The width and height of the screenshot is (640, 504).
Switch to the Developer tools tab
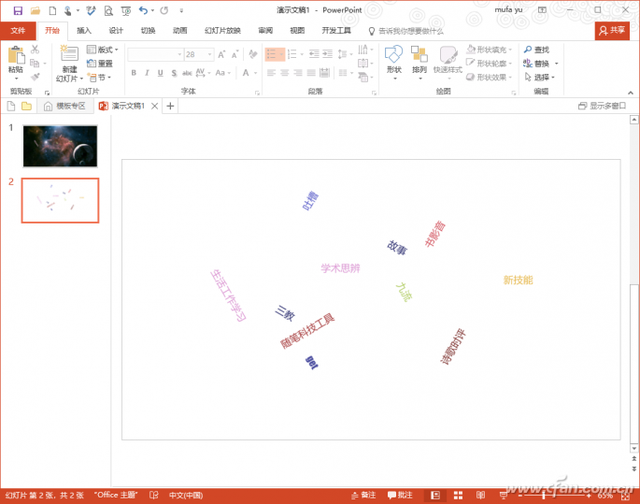point(336,31)
